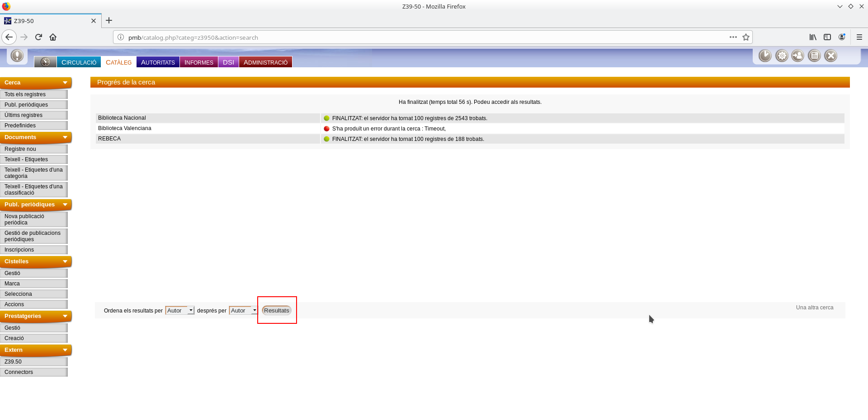Open Firefox hamburger menu
The width and height of the screenshot is (868, 420).
click(x=859, y=37)
